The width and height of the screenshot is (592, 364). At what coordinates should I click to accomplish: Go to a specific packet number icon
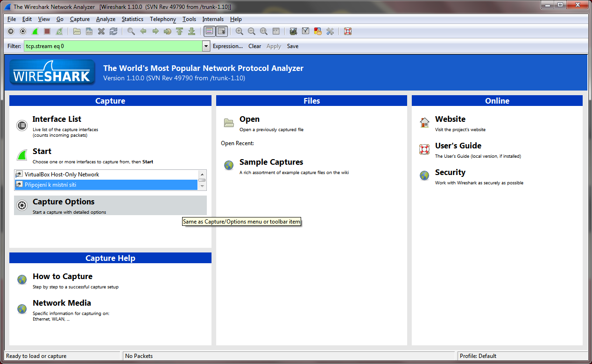(x=168, y=31)
